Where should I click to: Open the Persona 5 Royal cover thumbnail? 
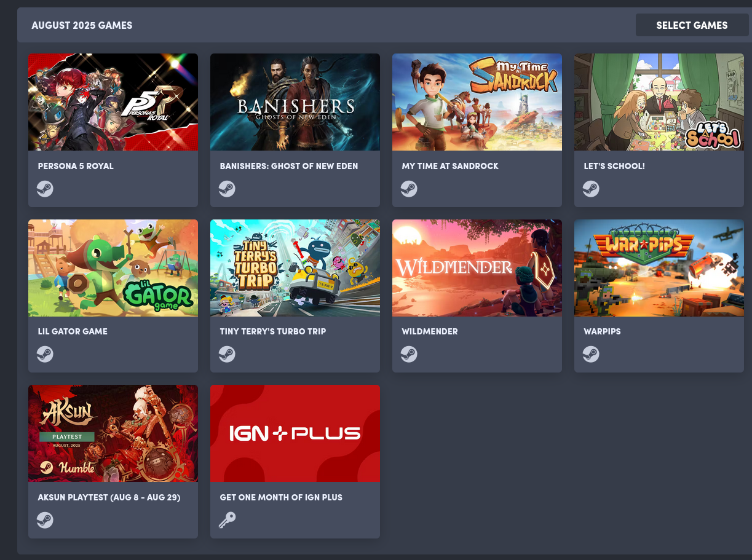(113, 102)
